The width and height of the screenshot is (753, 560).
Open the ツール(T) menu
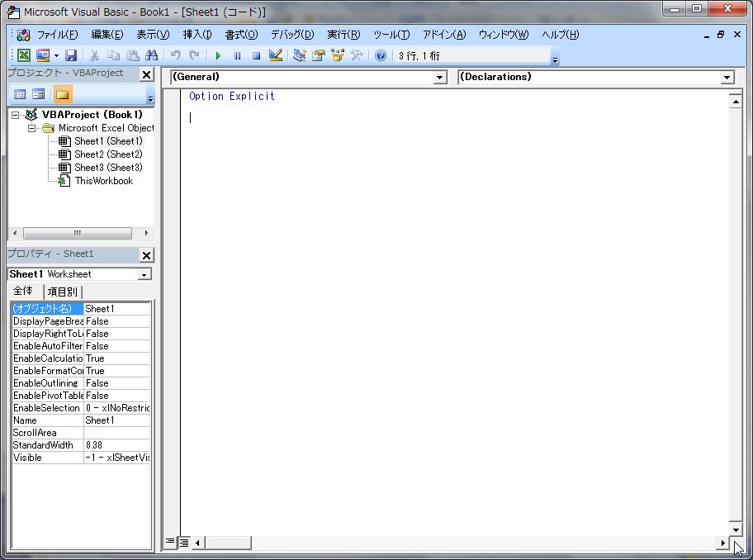[x=391, y=35]
